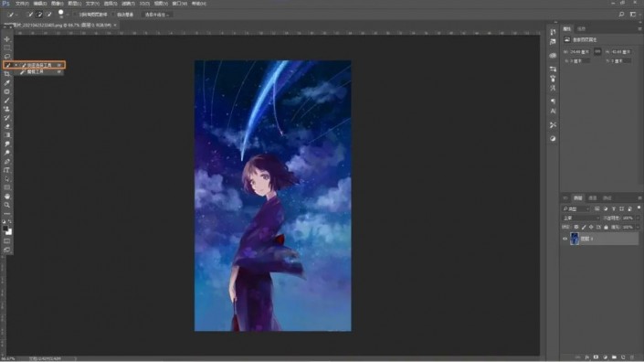Toggle the width-height link in Properties
Viewport: 644px width, 362px height.
click(597, 51)
